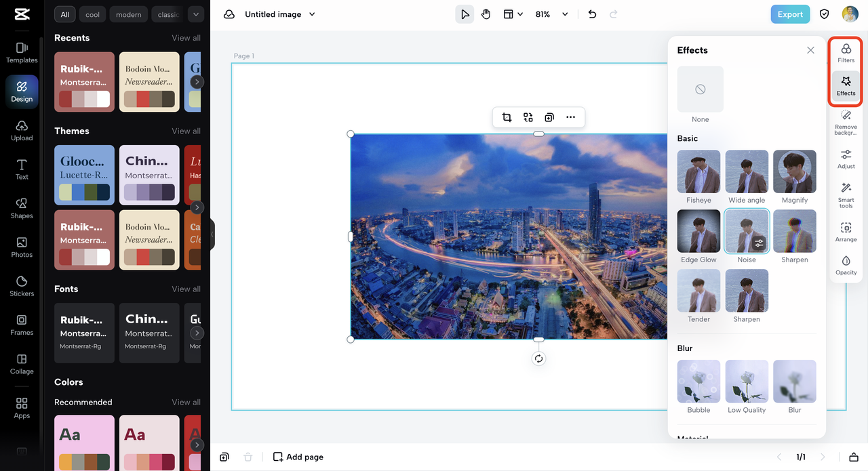868x471 pixels.
Task: Crop the selected image
Action: [x=507, y=117]
